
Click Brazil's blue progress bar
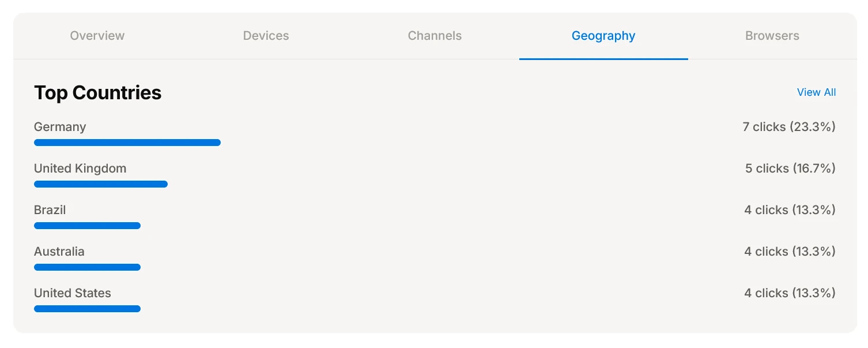click(x=87, y=226)
